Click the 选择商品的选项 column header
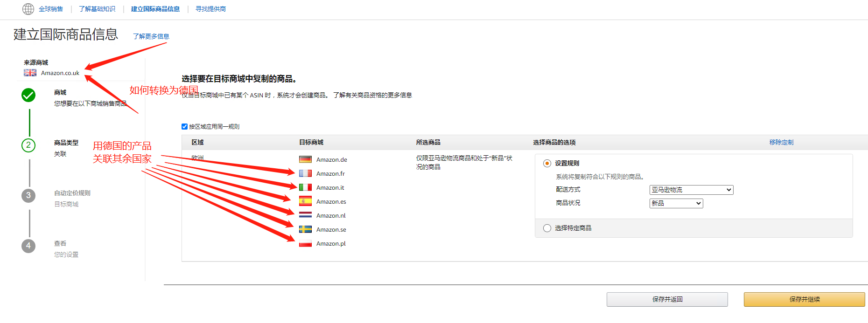Image resolution: width=868 pixels, height=323 pixels. pyautogui.click(x=554, y=142)
